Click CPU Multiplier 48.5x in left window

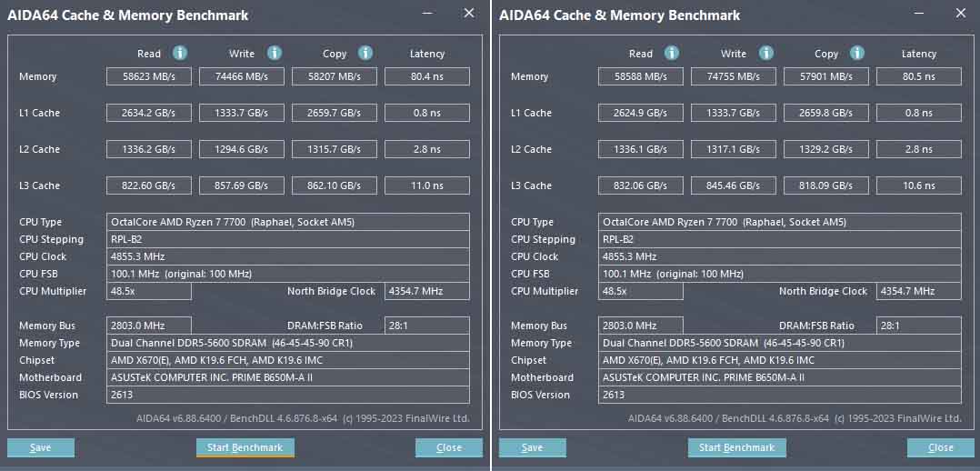[149, 292]
